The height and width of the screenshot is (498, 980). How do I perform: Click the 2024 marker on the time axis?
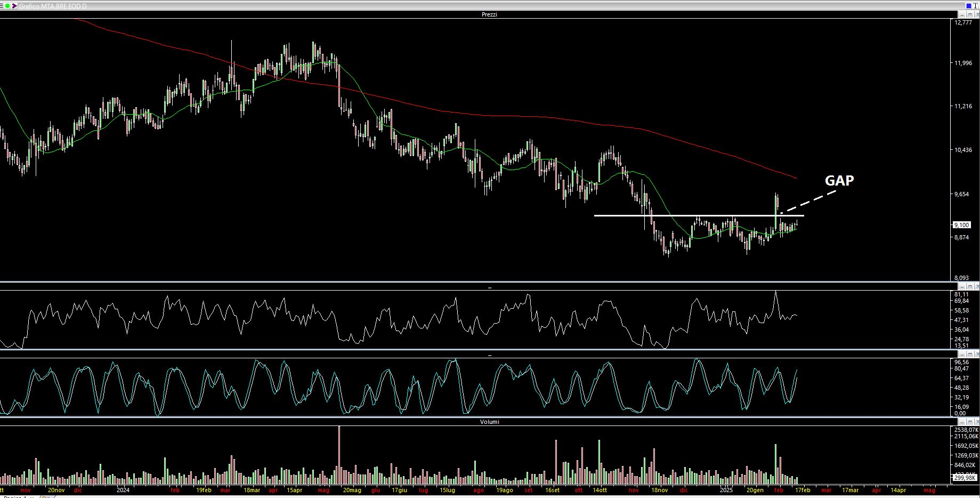click(x=123, y=490)
